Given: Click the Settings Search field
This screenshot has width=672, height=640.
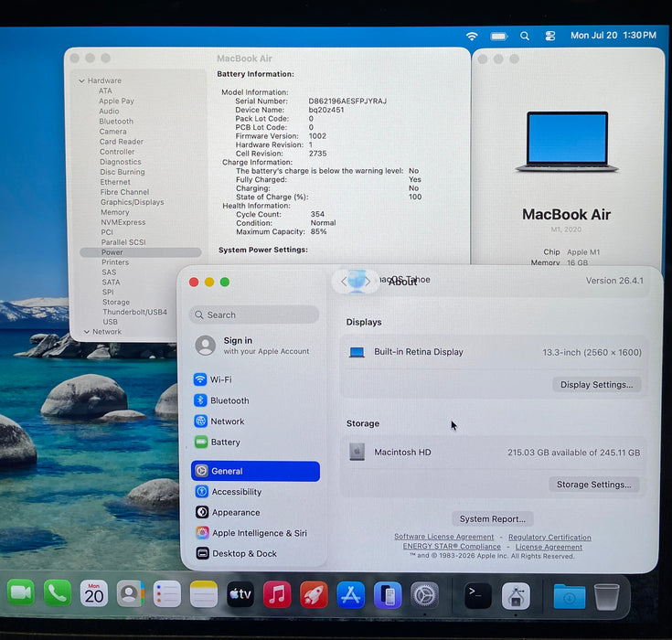Looking at the screenshot, I should coord(254,315).
